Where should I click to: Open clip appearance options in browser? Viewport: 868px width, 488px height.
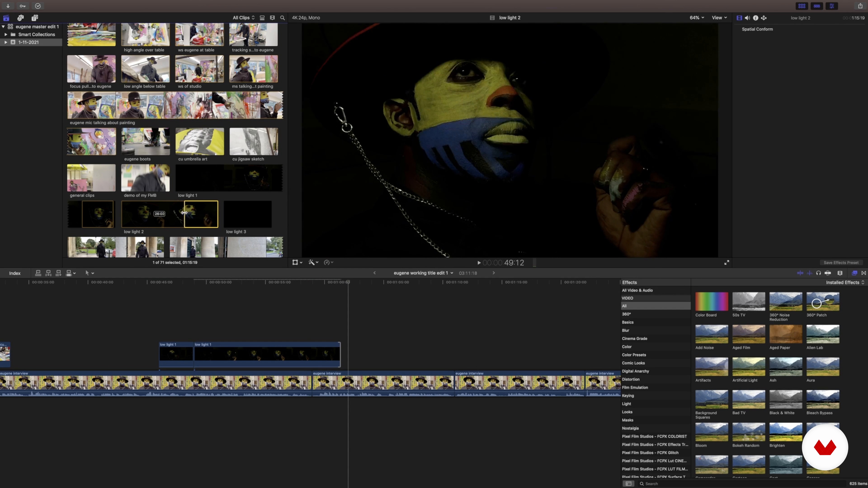272,18
